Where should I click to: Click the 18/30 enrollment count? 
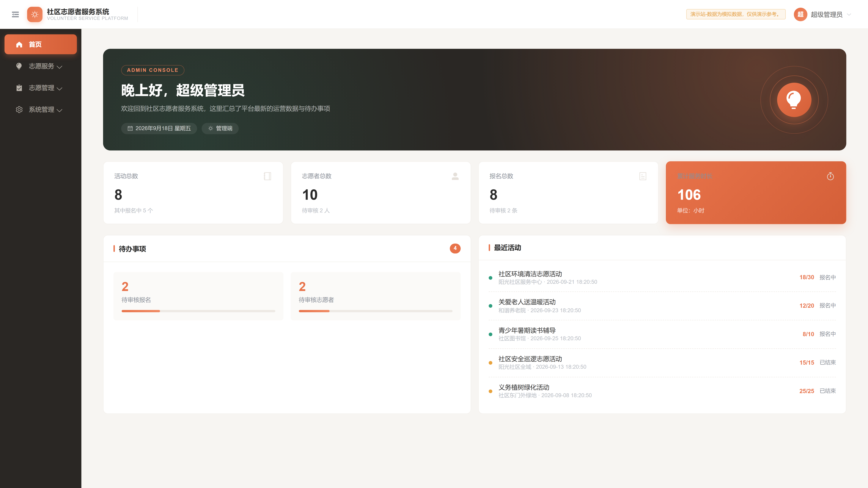click(807, 277)
